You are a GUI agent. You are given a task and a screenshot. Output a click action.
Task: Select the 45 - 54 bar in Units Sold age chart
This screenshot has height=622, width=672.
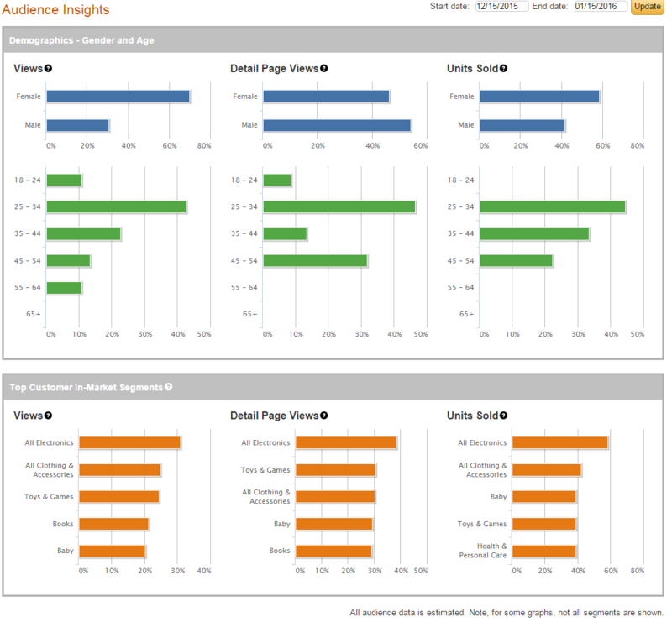click(x=516, y=261)
